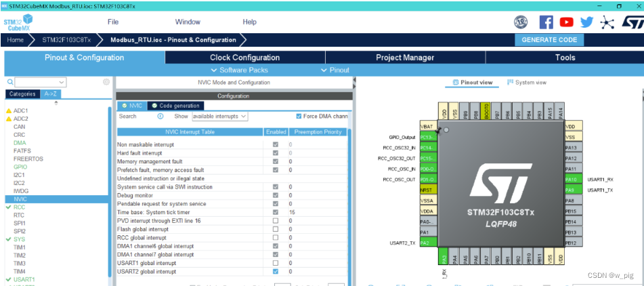
Task: Select the PC13 GPIO_Output pin
Action: click(428, 138)
